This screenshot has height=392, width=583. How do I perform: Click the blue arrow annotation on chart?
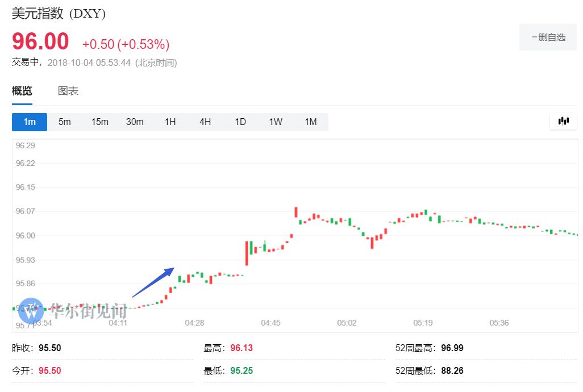pos(153,282)
